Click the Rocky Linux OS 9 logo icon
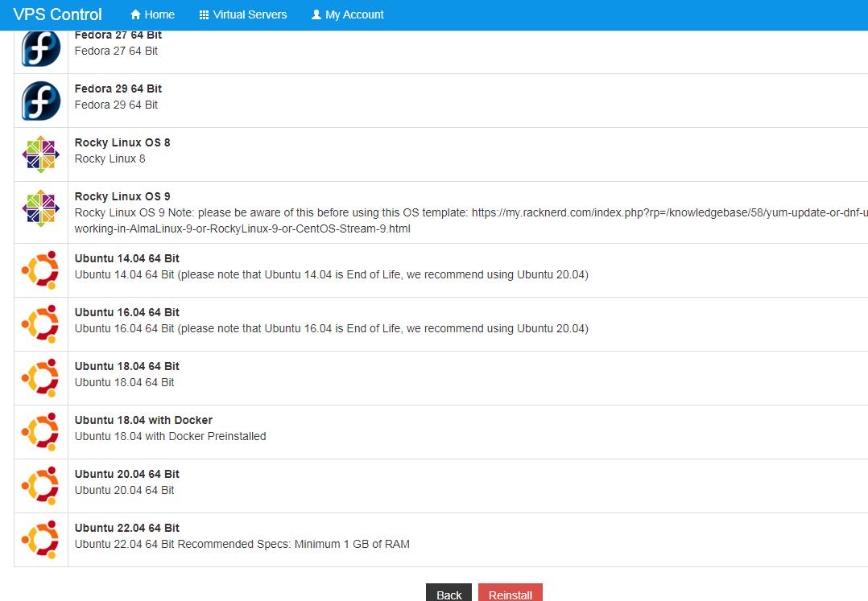The image size is (868, 601). [41, 208]
